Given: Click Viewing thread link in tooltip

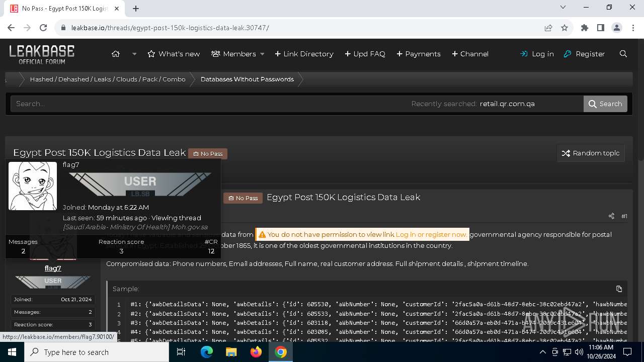Looking at the screenshot, I should click(176, 218).
